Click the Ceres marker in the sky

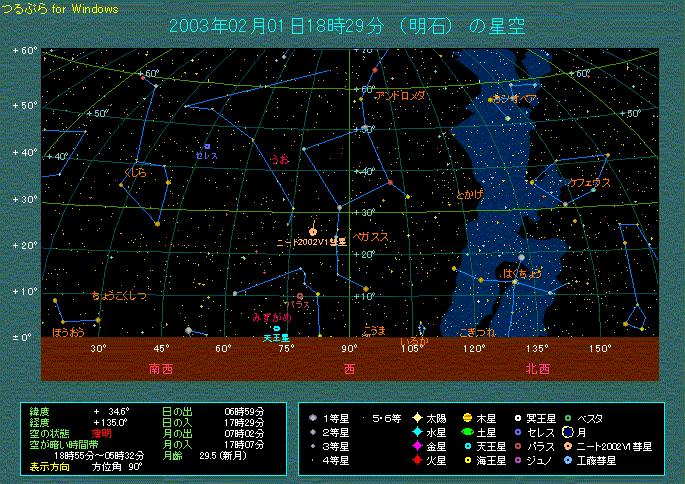[x=207, y=147]
